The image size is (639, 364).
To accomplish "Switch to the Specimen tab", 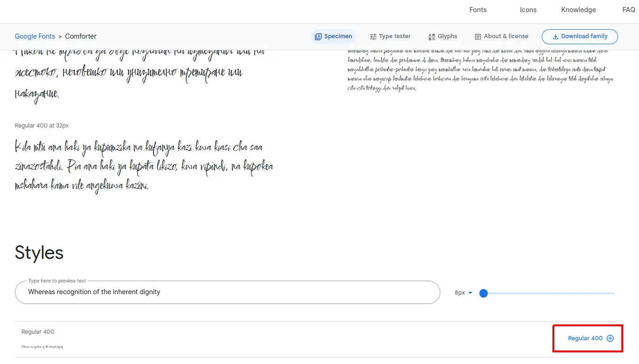I will [333, 36].
